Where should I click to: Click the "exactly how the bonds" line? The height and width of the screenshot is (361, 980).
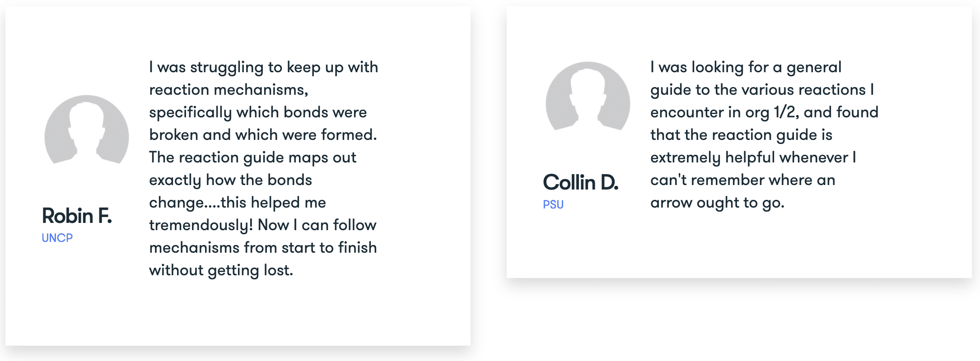230,180
